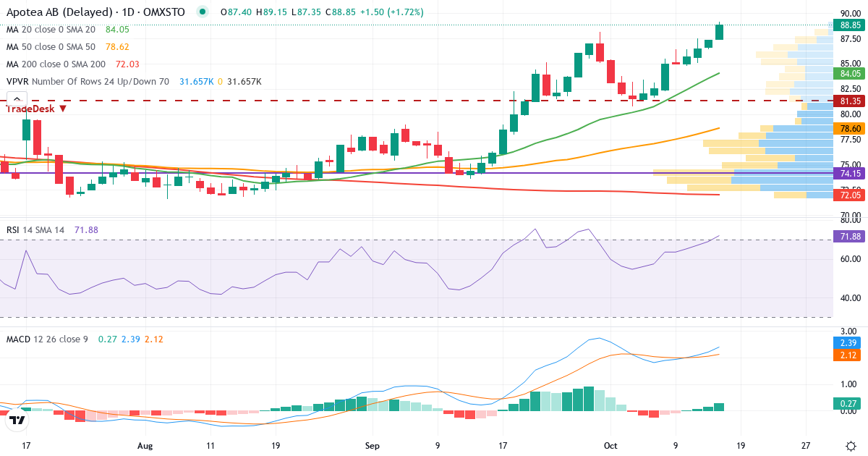The image size is (868, 456).
Task: Click the Apotea AB symbol title
Action: coord(95,12)
